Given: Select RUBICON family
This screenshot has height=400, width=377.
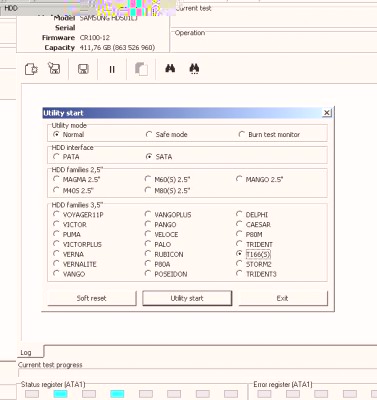Looking at the screenshot, I should [148, 254].
